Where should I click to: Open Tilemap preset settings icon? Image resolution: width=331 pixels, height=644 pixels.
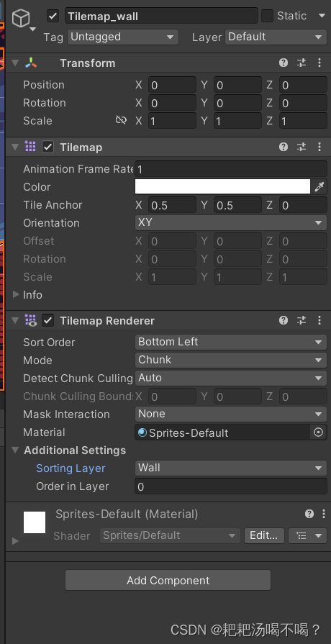point(301,147)
